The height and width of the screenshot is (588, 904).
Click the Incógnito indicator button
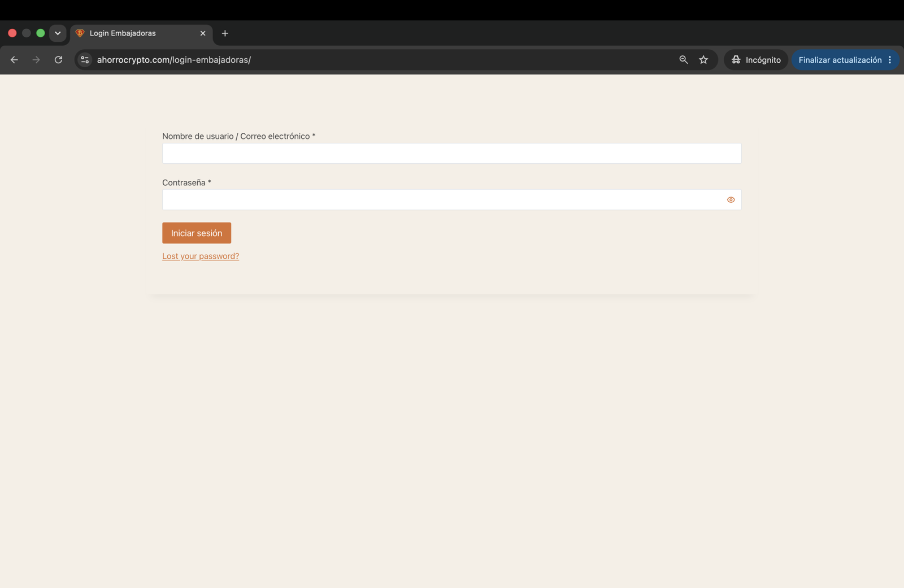[x=756, y=60]
